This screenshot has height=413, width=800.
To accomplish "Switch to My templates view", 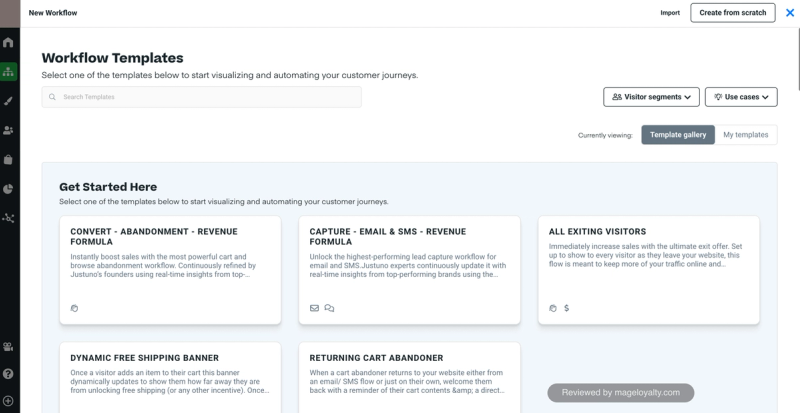I will (745, 135).
